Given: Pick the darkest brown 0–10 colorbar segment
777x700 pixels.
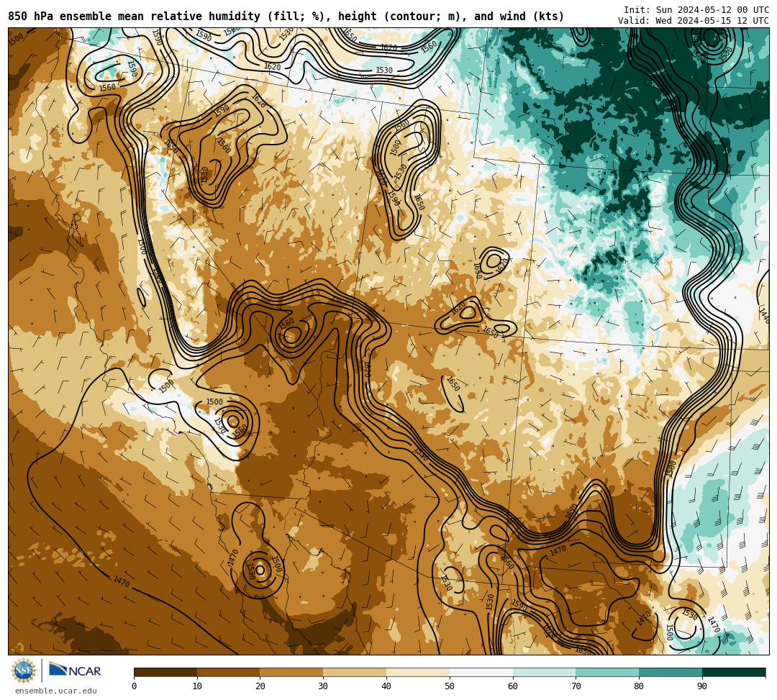Looking at the screenshot, I should (165, 672).
